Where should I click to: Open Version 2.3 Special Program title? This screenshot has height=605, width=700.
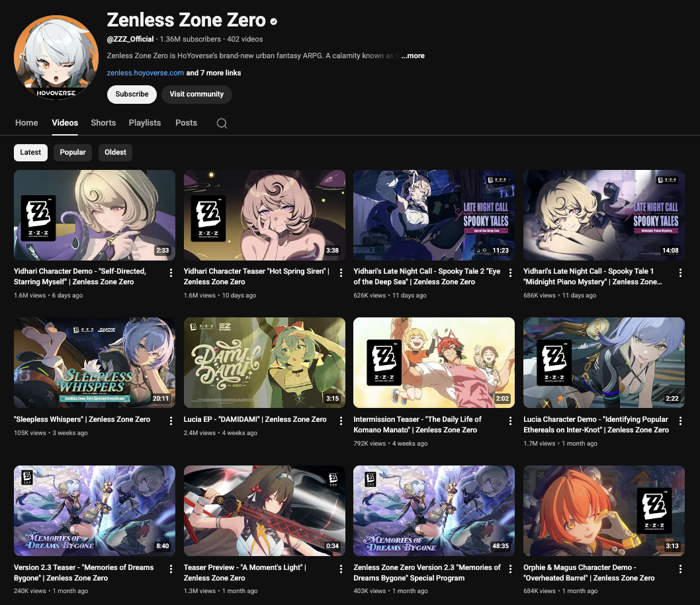pyautogui.click(x=427, y=573)
